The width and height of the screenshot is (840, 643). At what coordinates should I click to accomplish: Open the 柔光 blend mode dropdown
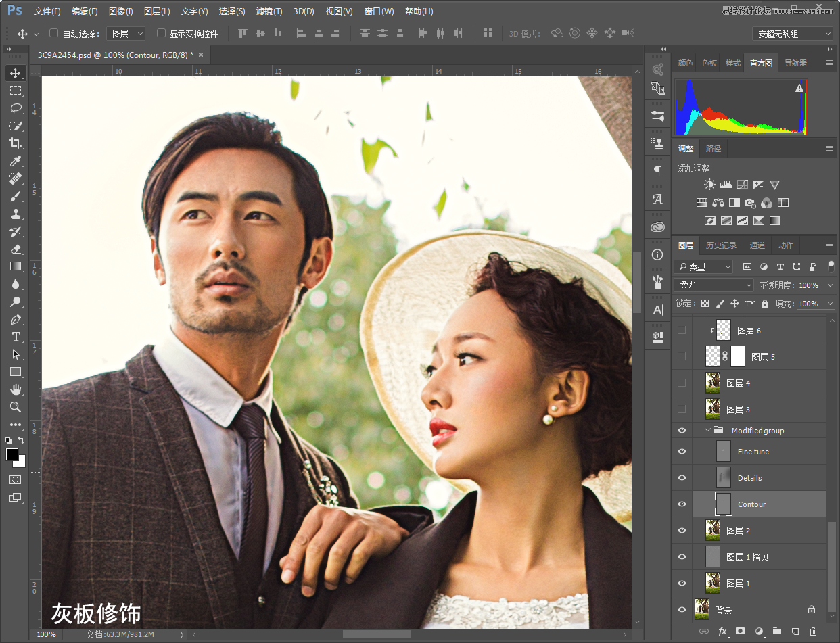(x=714, y=285)
